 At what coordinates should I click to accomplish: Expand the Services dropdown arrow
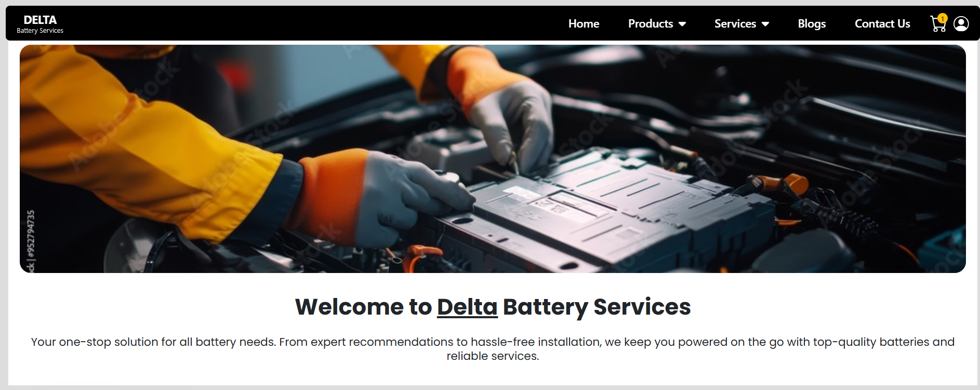(x=765, y=24)
